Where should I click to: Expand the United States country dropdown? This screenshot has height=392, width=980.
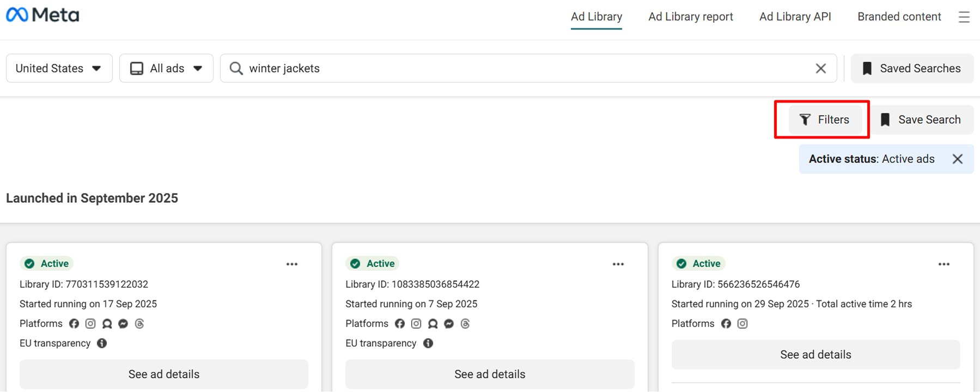click(x=59, y=69)
